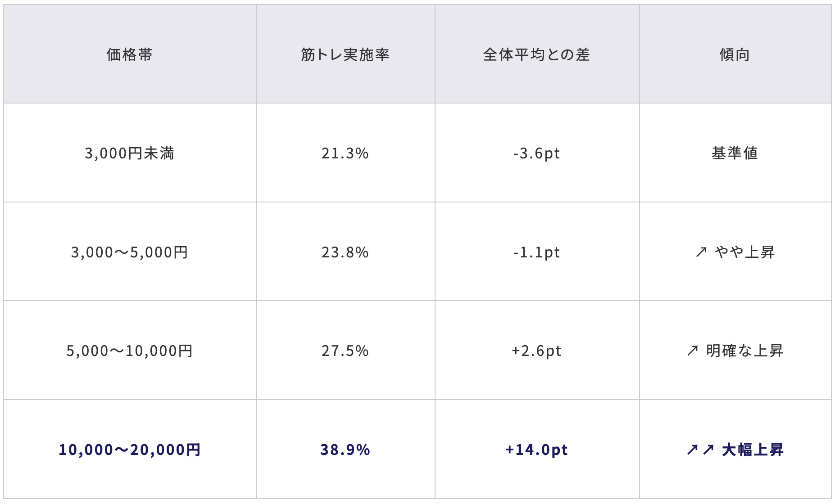Select the +2.6pt difference cell
This screenshot has height=504, width=835.
pos(536,351)
